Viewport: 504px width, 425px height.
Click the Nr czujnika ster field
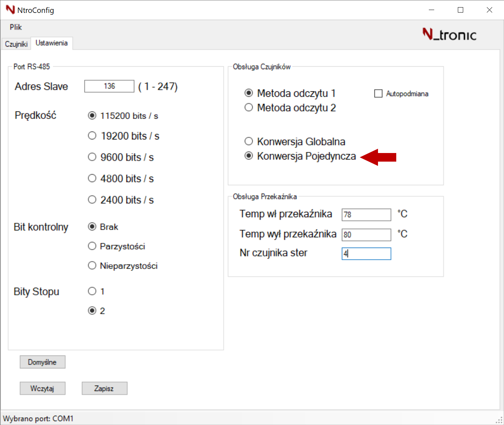point(366,253)
